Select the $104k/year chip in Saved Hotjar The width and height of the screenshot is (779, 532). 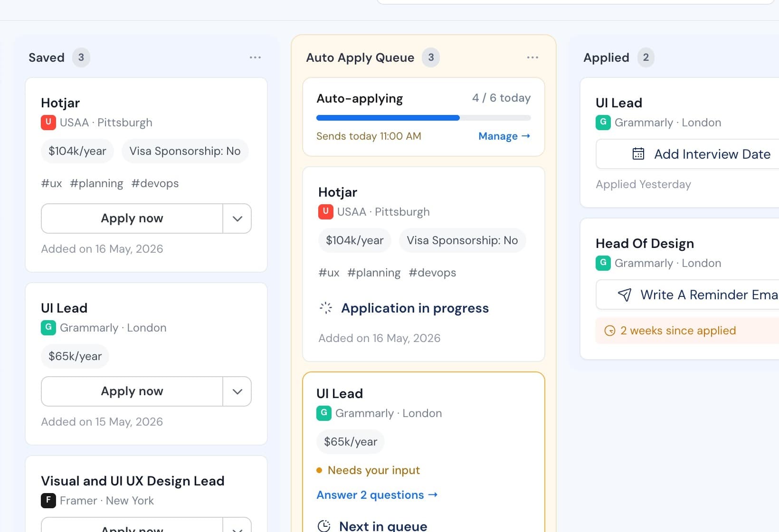coord(77,151)
